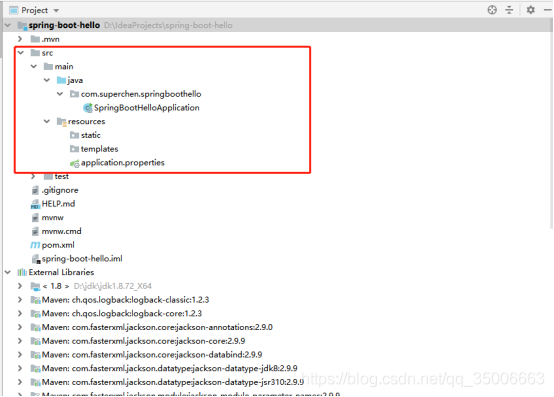Select External Libraries label
Viewport: 554px width, 397px height.
[x=61, y=272]
